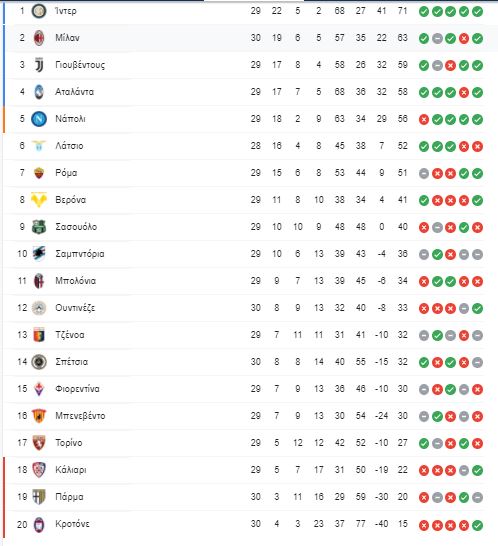Click Crotone's last green win form icon
This screenshot has width=498, height=546.
pyautogui.click(x=477, y=525)
